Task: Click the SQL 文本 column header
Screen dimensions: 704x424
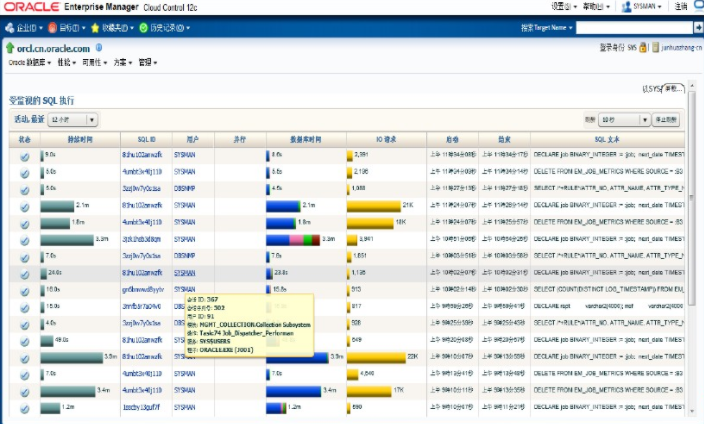Action: (607, 139)
